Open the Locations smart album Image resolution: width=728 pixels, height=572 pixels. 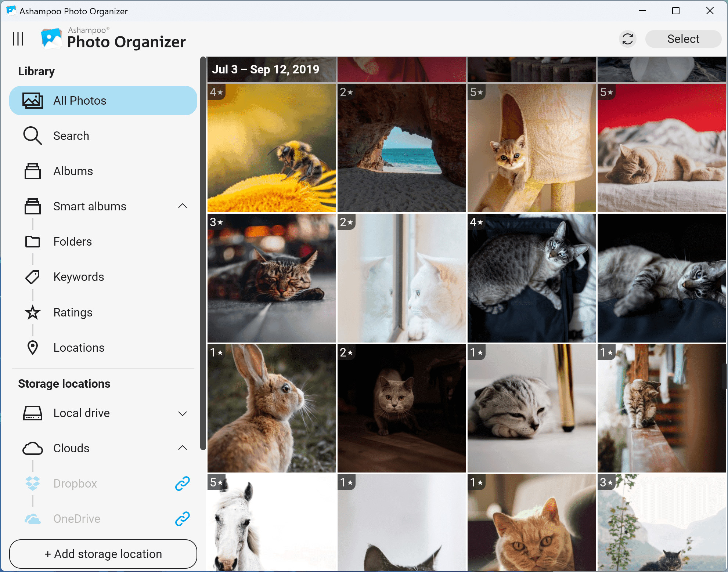pos(103,348)
